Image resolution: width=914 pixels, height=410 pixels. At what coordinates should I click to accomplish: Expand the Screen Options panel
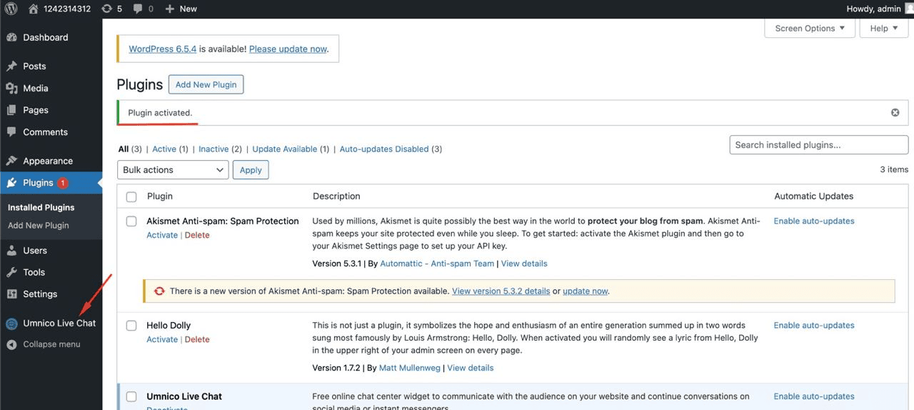[x=810, y=29]
